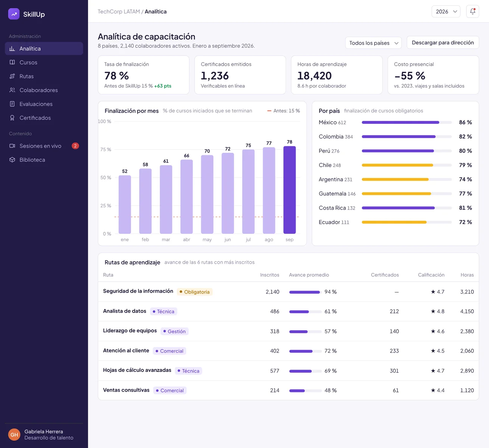Viewport: 489px width, 448px height.
Task: Click the Rutas route icon
Action: pyautogui.click(x=12, y=76)
